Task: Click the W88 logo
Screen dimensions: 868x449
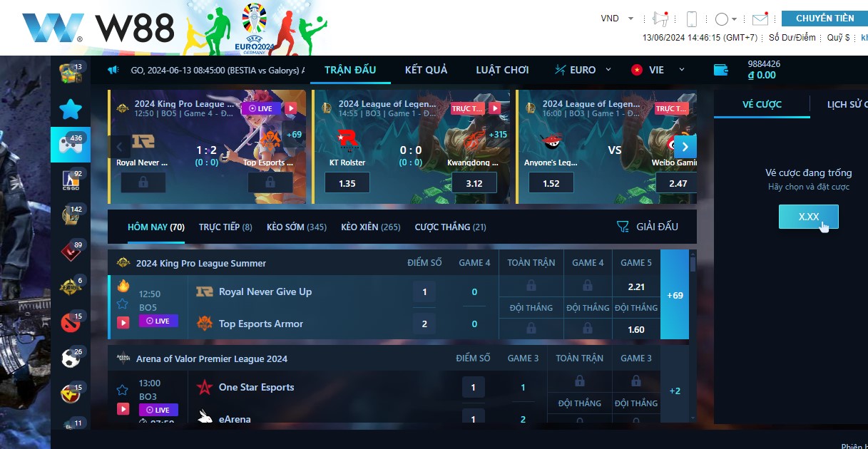Action: [98, 28]
